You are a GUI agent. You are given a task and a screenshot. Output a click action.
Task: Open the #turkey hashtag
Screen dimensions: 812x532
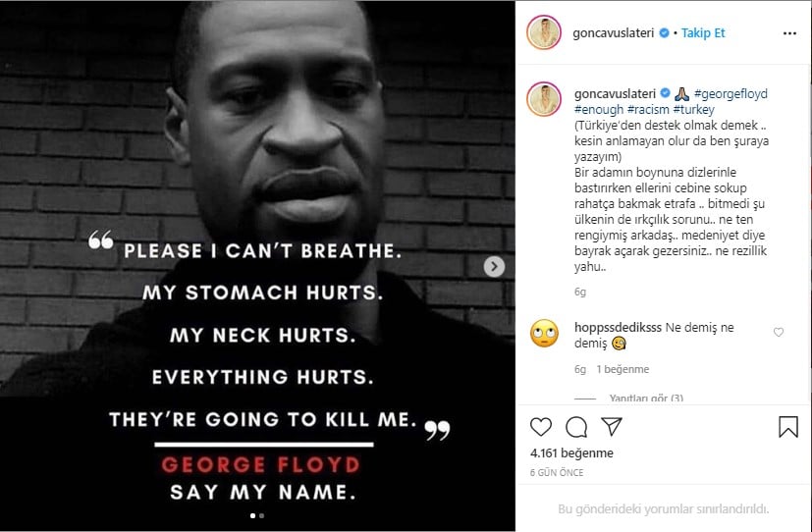coord(693,109)
